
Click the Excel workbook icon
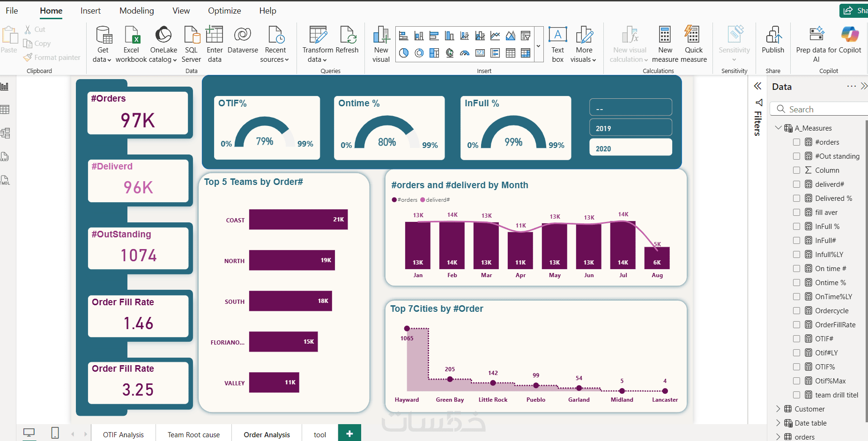tap(131, 44)
